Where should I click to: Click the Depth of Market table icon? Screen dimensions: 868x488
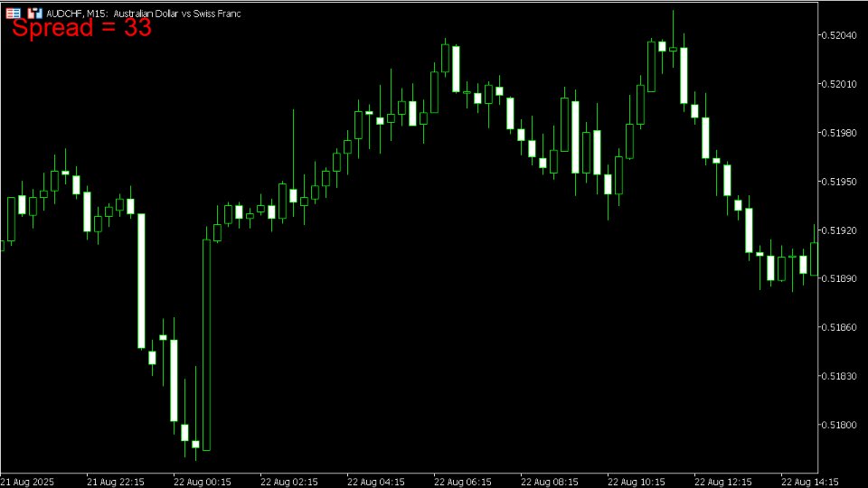click(x=14, y=14)
